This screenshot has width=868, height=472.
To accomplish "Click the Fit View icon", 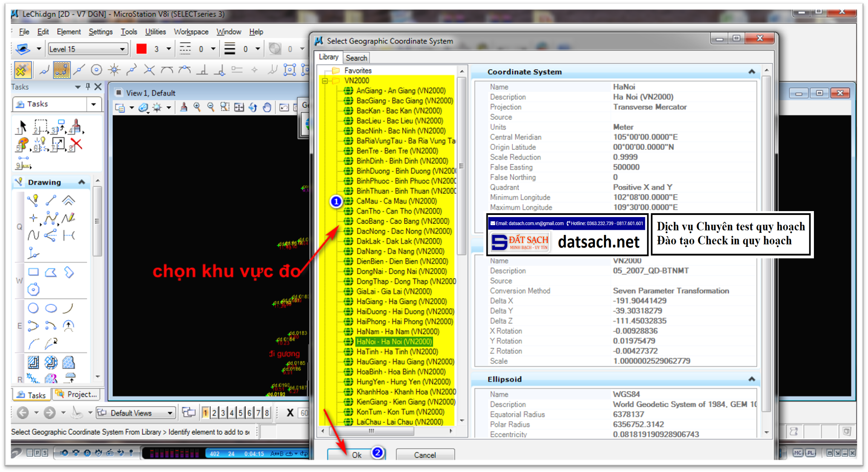I will tap(238, 108).
